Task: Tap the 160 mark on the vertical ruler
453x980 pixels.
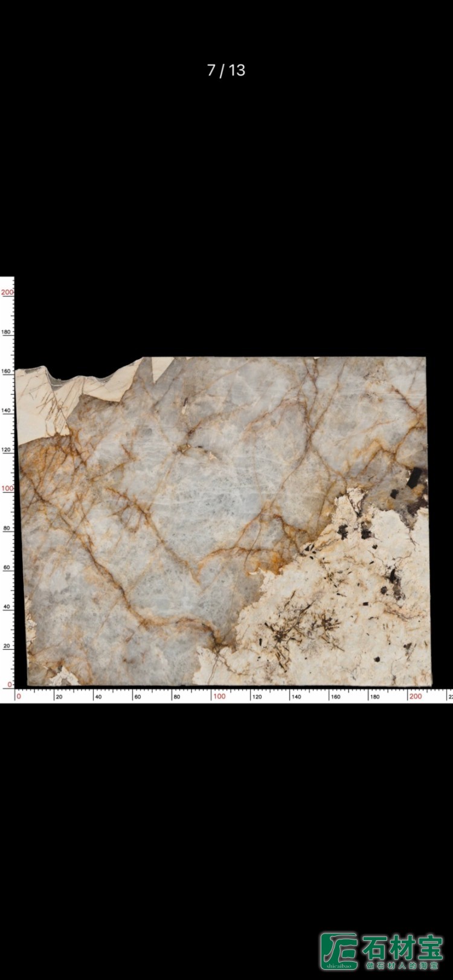Action: coord(7,372)
